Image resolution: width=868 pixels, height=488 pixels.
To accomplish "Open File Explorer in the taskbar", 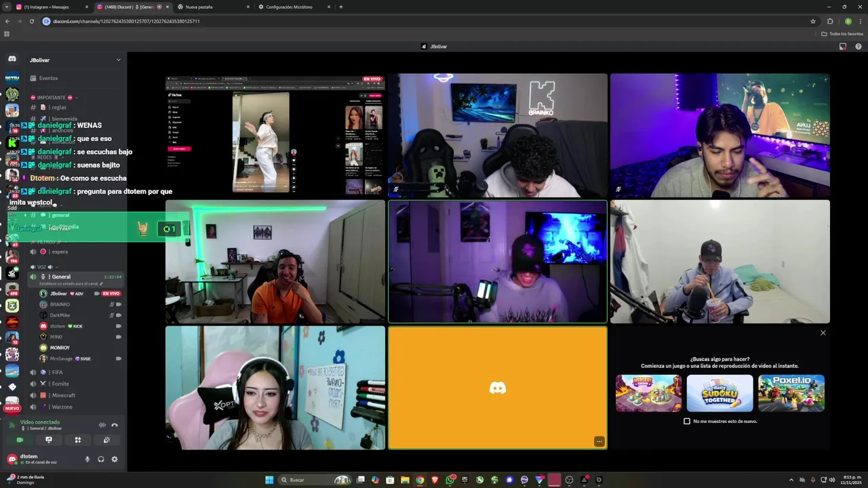I will point(405,480).
